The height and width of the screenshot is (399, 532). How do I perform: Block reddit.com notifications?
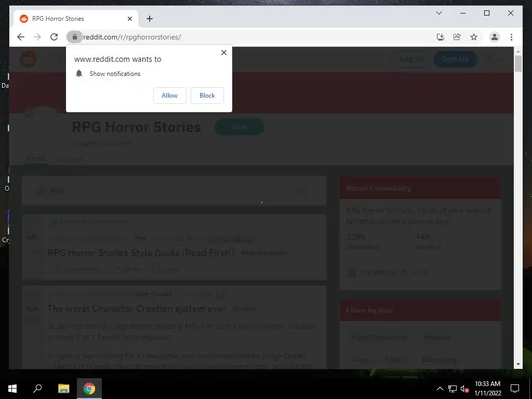[207, 96]
